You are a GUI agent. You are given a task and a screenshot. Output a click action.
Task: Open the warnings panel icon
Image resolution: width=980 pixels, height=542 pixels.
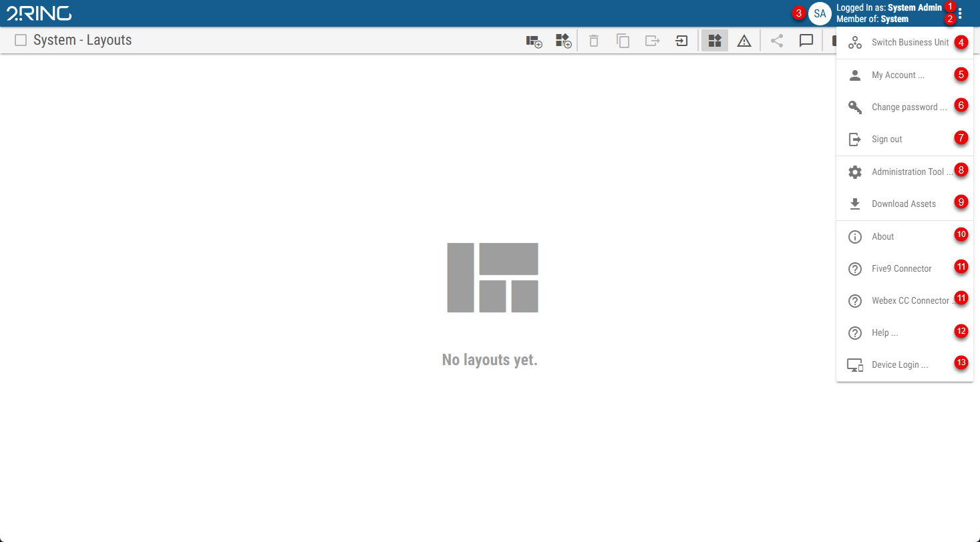tap(744, 41)
